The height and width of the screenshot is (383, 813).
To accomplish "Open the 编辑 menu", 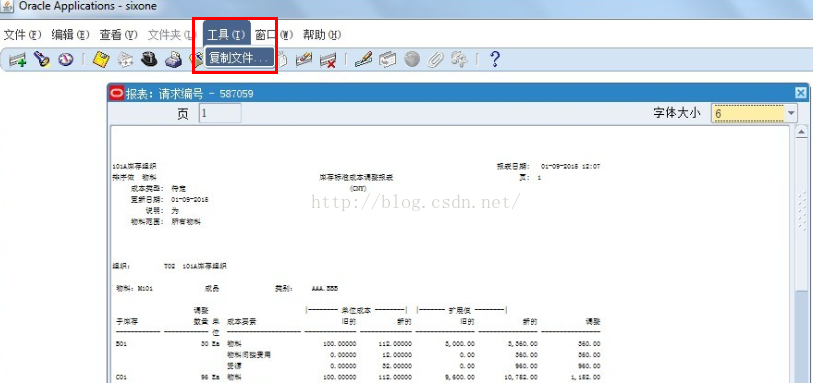I will click(71, 35).
